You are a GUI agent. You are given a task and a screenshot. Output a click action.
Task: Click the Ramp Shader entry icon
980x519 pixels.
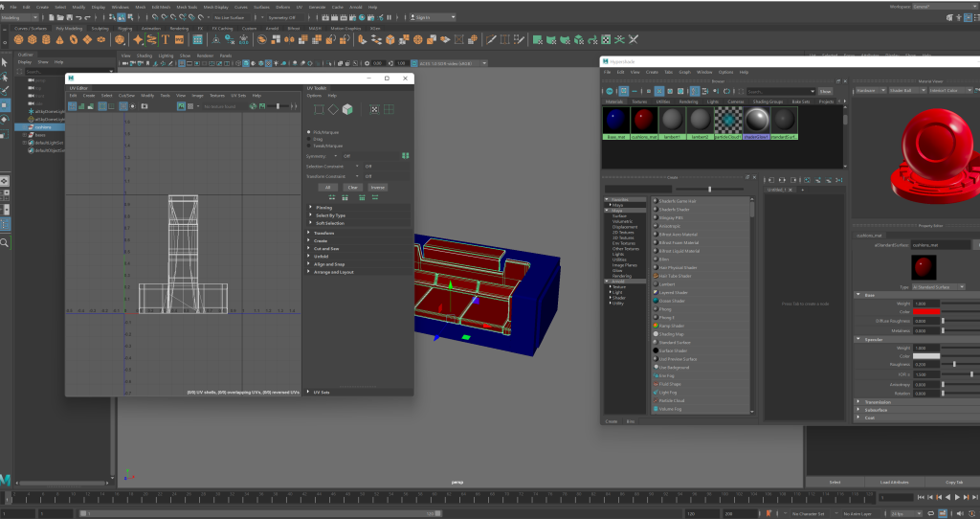pos(656,326)
